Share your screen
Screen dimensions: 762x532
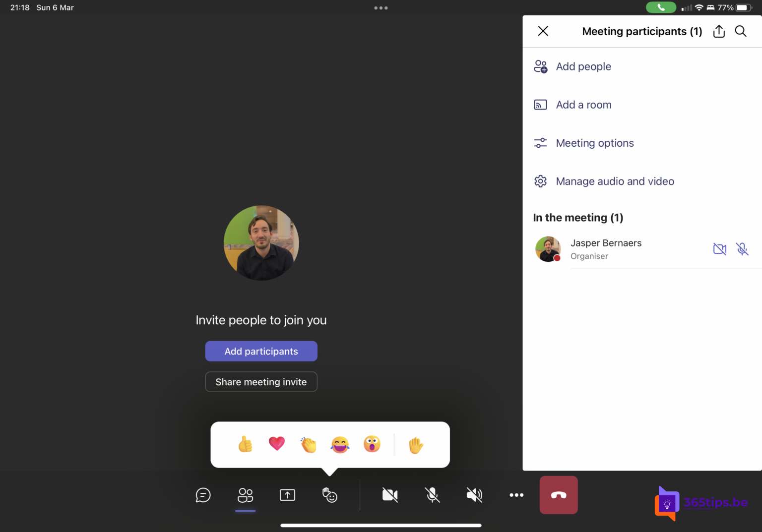point(287,495)
